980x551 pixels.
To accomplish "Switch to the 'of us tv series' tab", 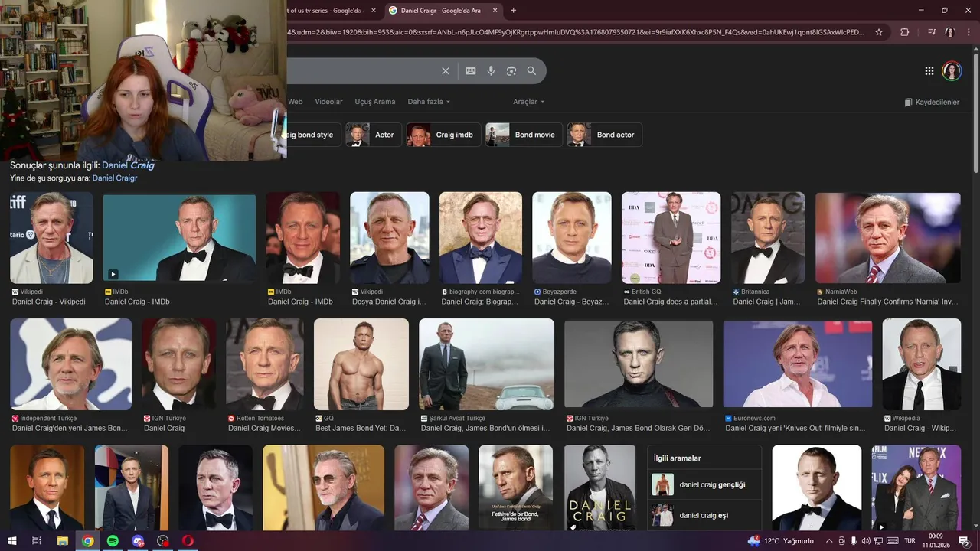I will (x=328, y=11).
